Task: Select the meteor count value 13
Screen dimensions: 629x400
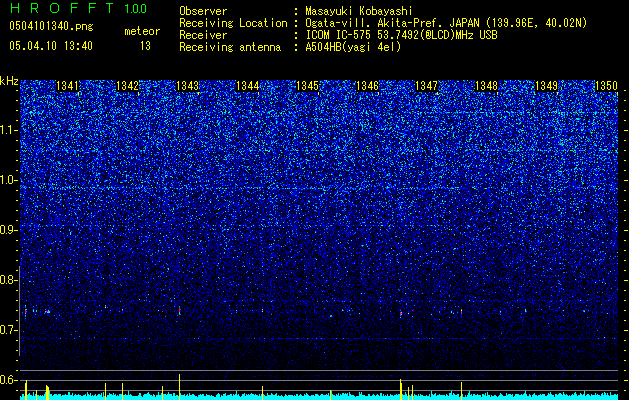Action: 145,46
